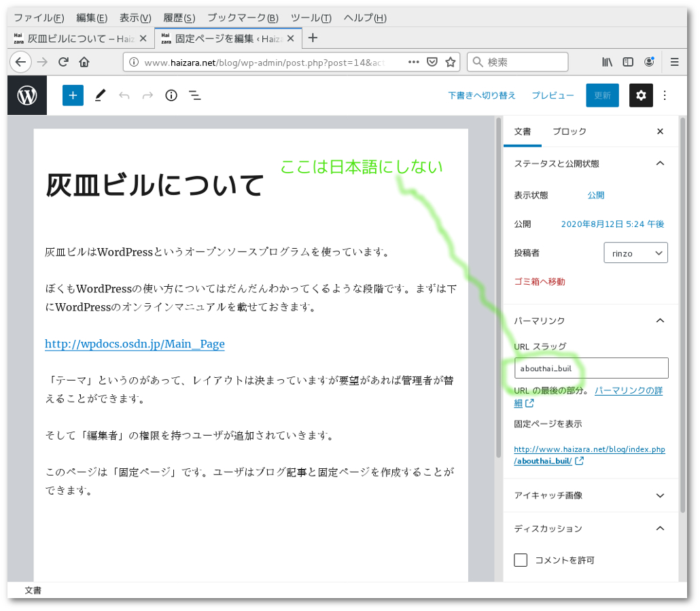Enable the コメントを許可 checkbox
Screen dimensions: 700x611
(521, 560)
